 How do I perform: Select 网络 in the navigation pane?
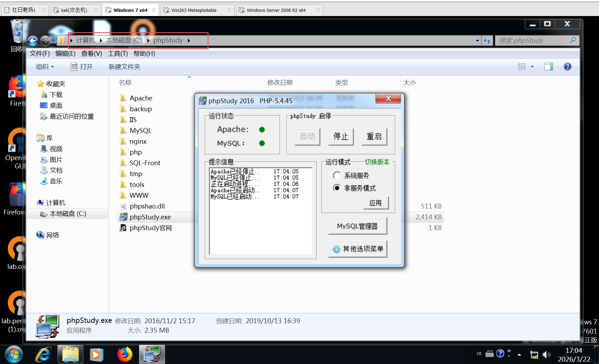pyautogui.click(x=53, y=235)
